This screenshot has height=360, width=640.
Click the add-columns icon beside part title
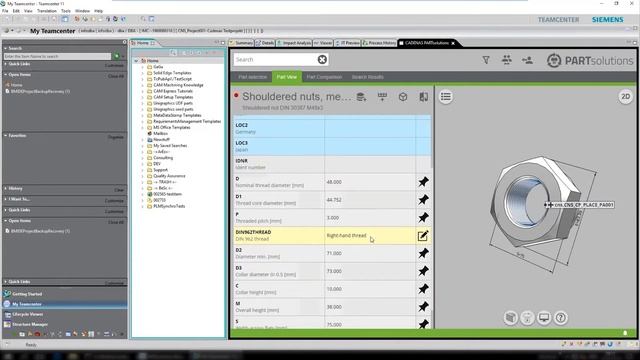pos(382,97)
